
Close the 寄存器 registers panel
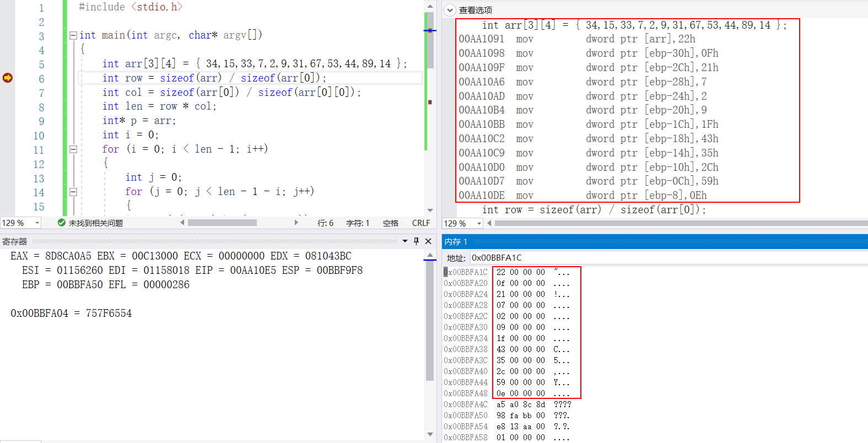[x=428, y=241]
